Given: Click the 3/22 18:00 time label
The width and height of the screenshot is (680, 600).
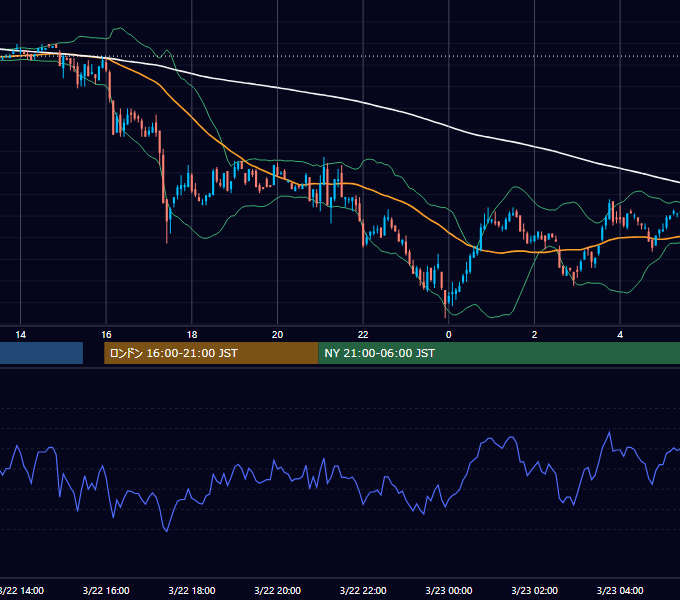Looking at the screenshot, I should 192,590.
